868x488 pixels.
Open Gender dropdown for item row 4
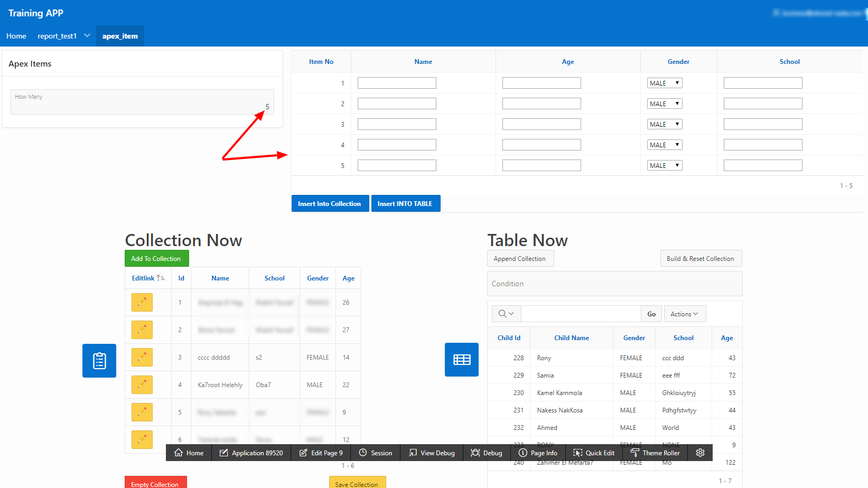click(665, 145)
